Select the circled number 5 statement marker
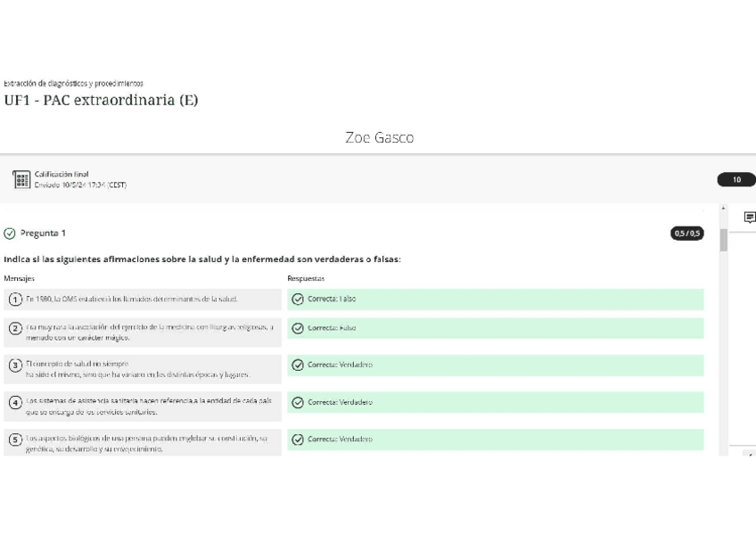Viewport: 756px width, 534px height. pyautogui.click(x=15, y=440)
